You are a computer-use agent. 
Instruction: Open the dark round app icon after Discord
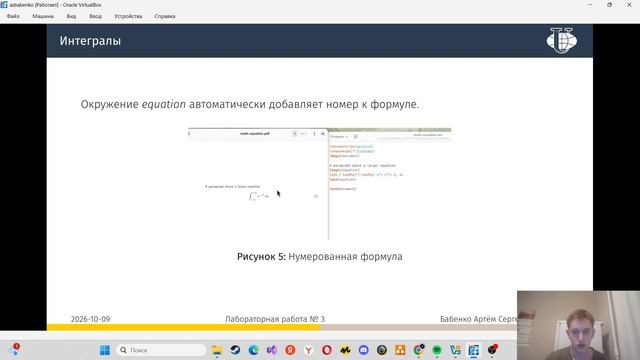click(382, 350)
